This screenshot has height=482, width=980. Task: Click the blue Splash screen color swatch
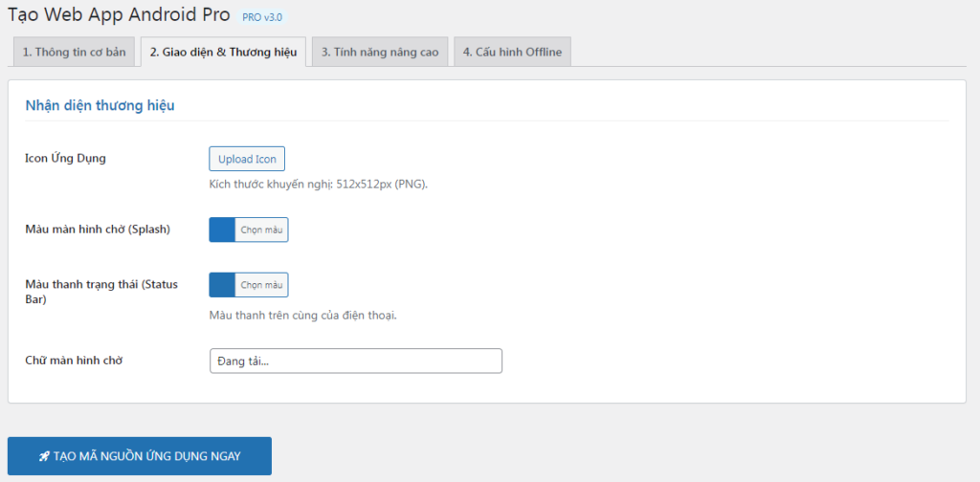(222, 230)
